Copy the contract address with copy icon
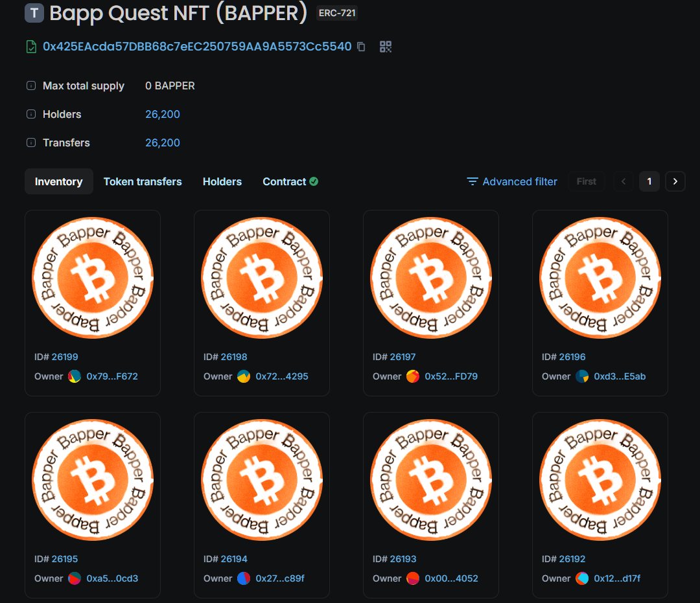Viewport: 700px width, 603px height. coord(361,47)
